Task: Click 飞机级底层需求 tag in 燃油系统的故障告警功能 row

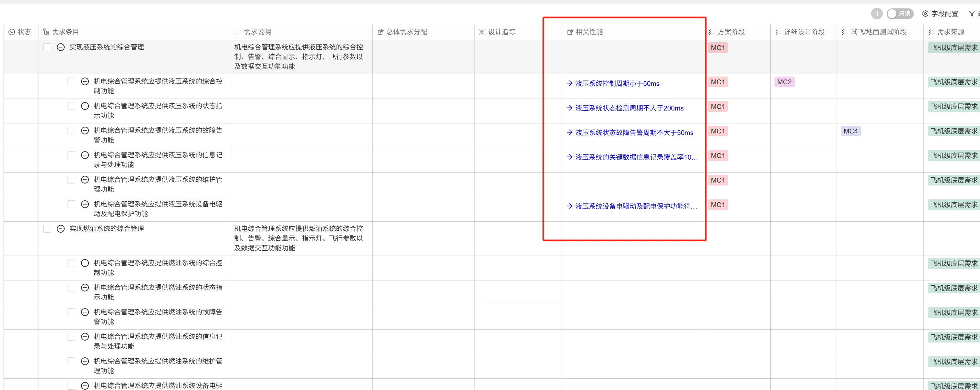Action: coord(954,312)
